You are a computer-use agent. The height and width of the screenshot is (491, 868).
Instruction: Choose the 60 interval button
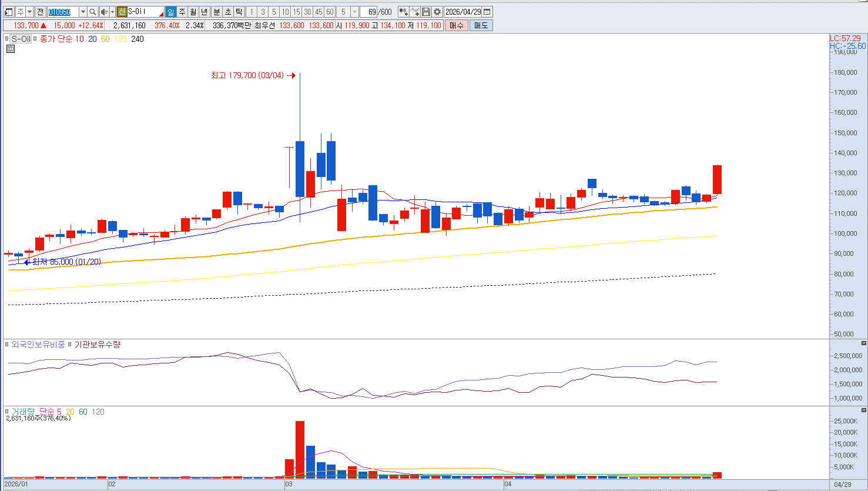[x=330, y=12]
